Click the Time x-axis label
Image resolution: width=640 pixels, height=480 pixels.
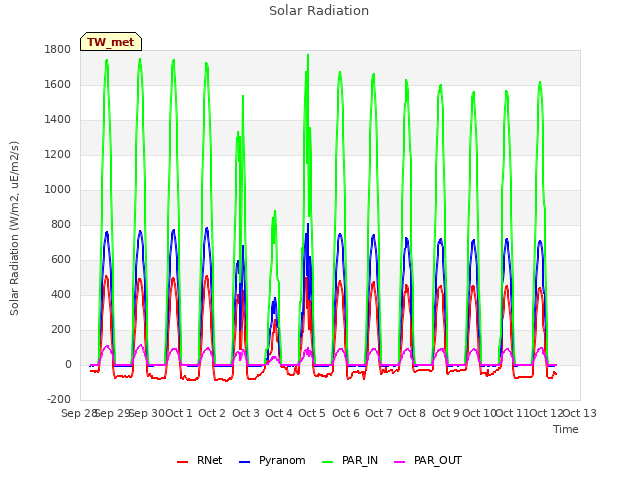(565, 429)
